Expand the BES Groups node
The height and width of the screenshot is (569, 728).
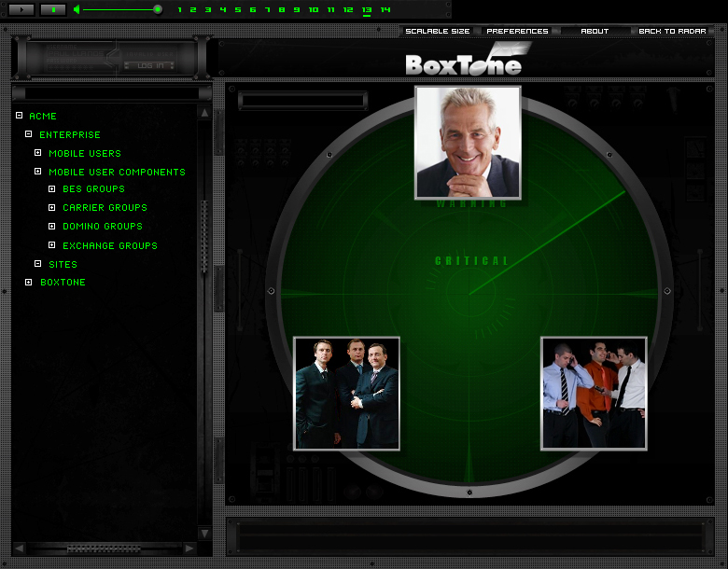51,189
